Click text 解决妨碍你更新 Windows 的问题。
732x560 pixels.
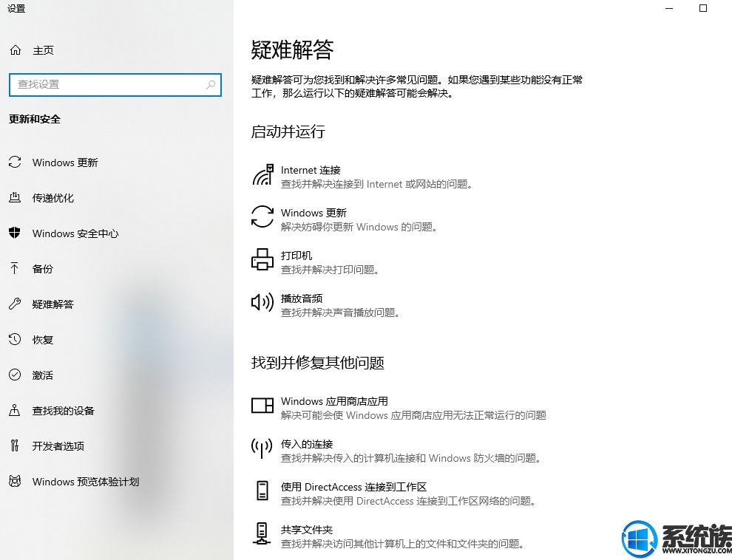(360, 227)
